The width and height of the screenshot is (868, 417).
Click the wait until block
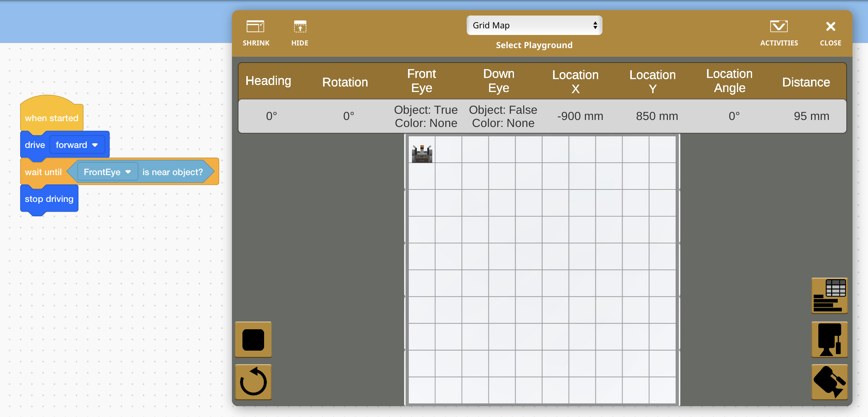click(43, 172)
